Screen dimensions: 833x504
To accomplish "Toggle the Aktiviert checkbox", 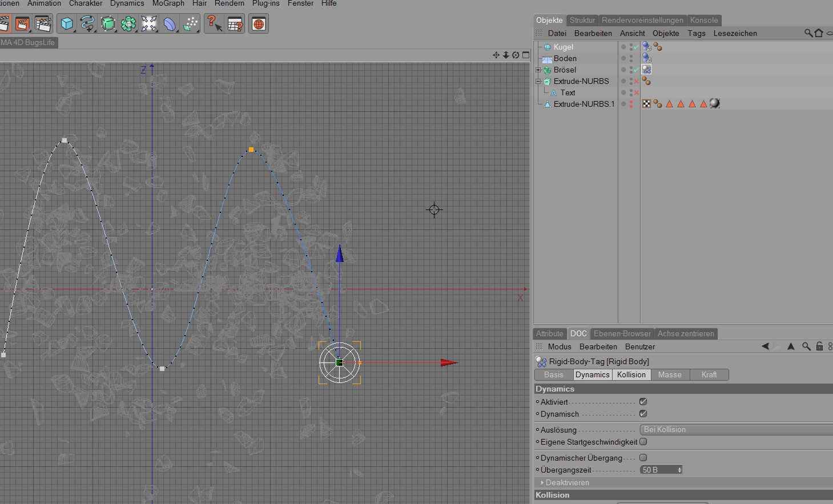I will [643, 402].
